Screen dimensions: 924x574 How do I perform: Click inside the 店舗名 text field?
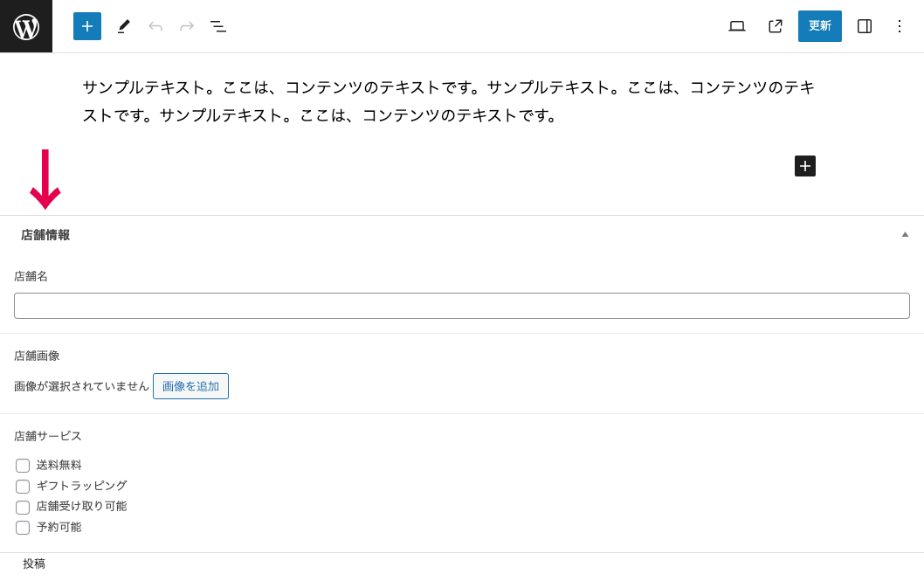[x=461, y=305]
